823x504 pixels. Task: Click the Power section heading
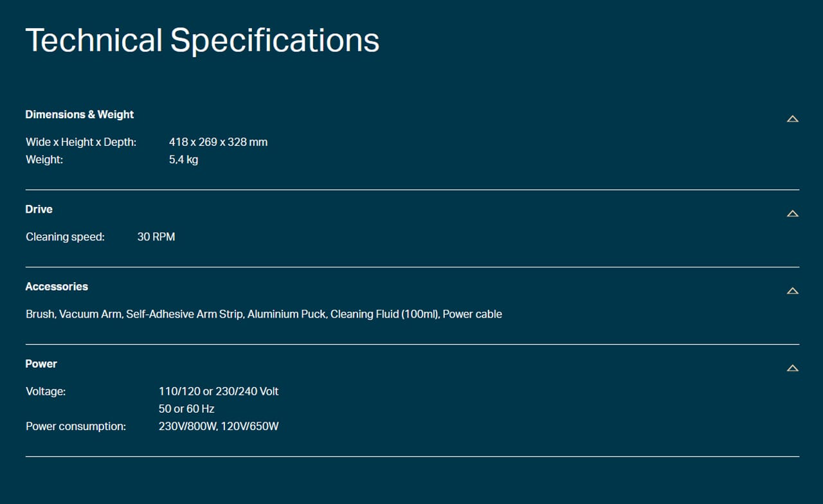tap(41, 364)
